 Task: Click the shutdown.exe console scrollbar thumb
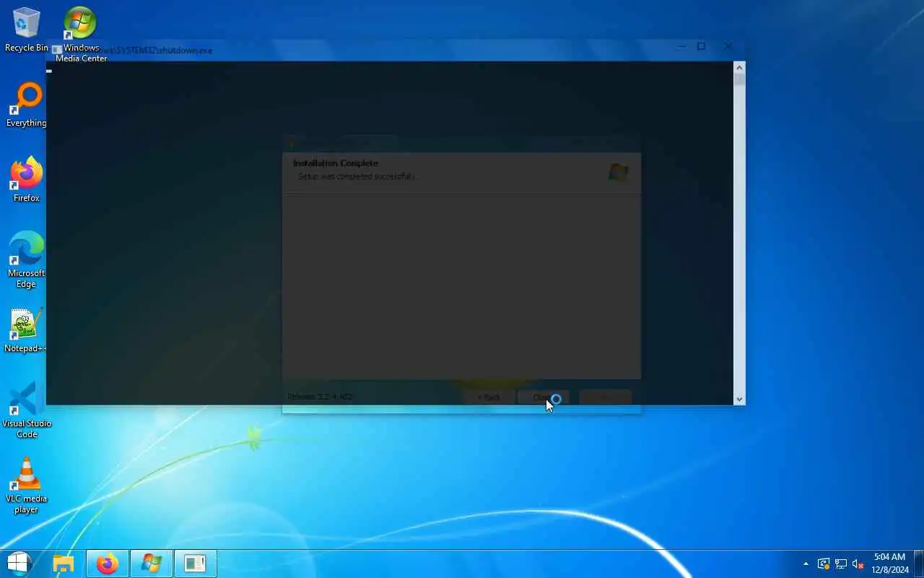pyautogui.click(x=739, y=79)
